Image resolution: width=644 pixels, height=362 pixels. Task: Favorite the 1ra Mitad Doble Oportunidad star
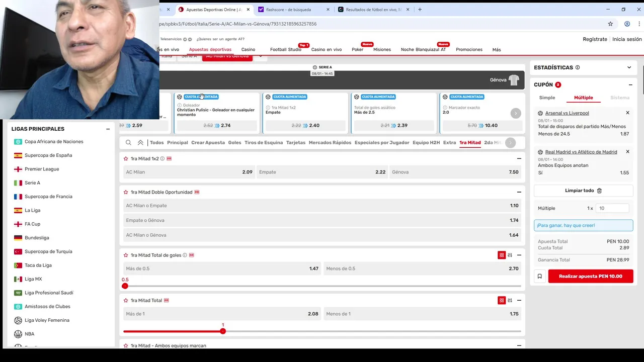click(x=126, y=192)
